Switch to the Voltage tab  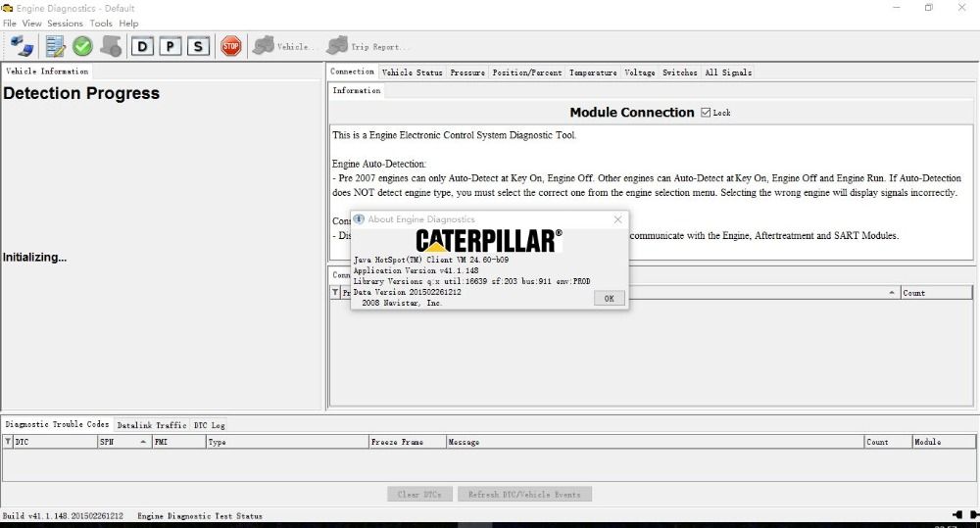[x=640, y=72]
